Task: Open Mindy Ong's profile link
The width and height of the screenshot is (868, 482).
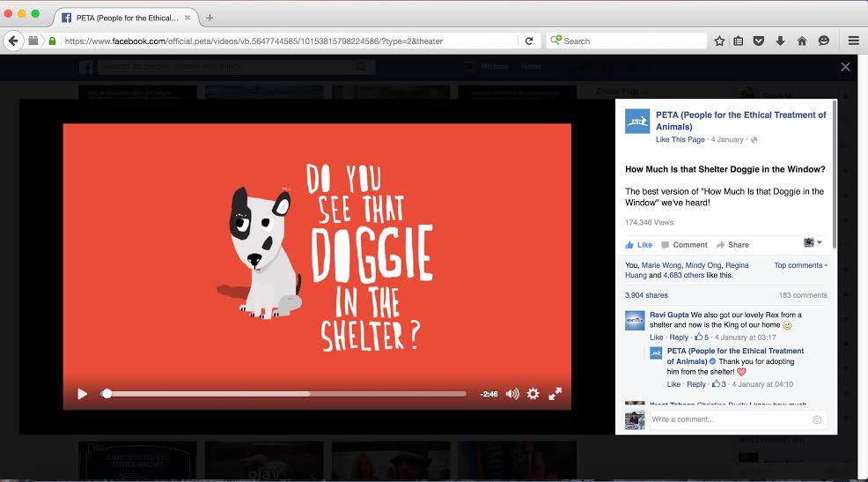Action: (703, 265)
